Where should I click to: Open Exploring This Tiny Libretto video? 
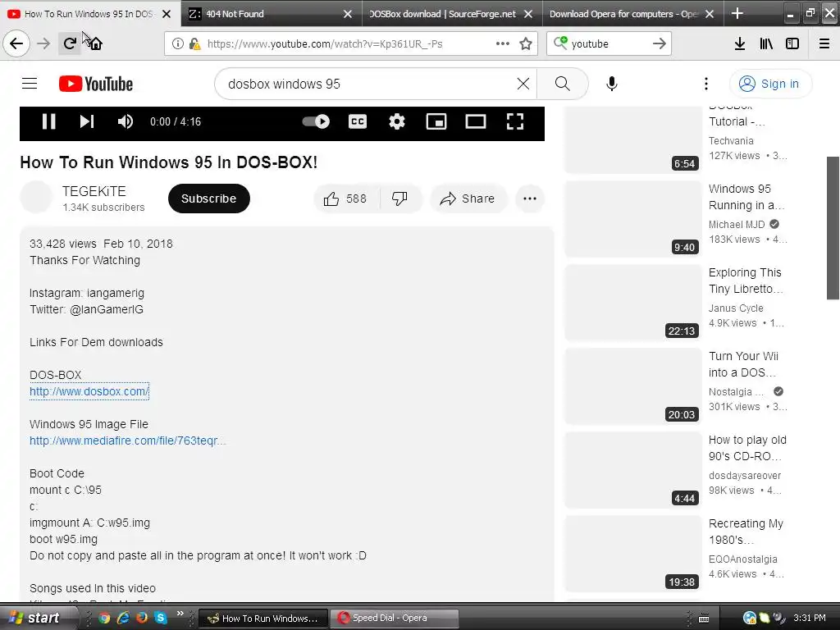click(x=632, y=302)
